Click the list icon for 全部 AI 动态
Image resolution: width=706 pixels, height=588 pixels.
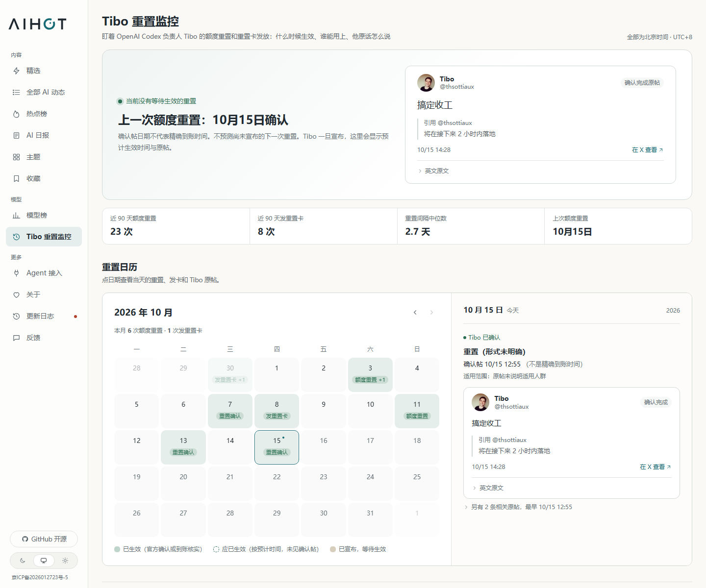coord(16,92)
